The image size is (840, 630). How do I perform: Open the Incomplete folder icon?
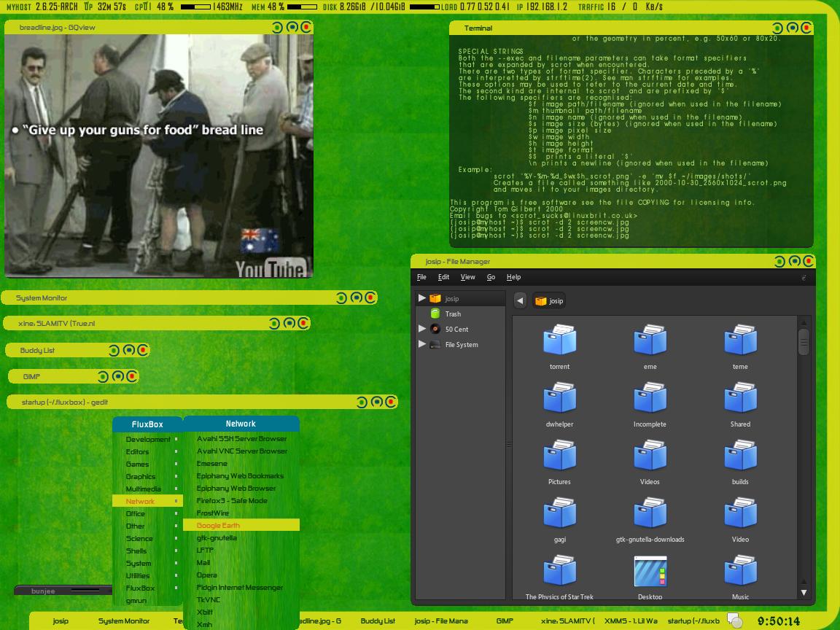[x=650, y=397]
